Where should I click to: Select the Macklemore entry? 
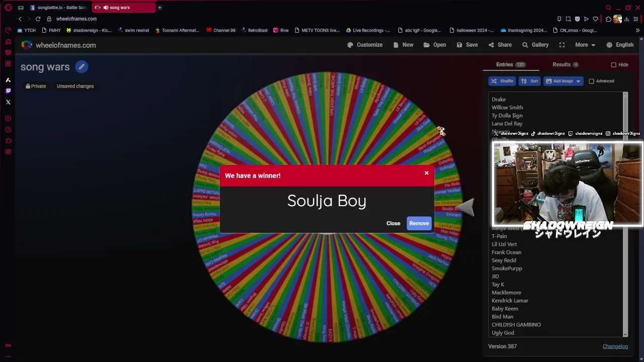506,293
